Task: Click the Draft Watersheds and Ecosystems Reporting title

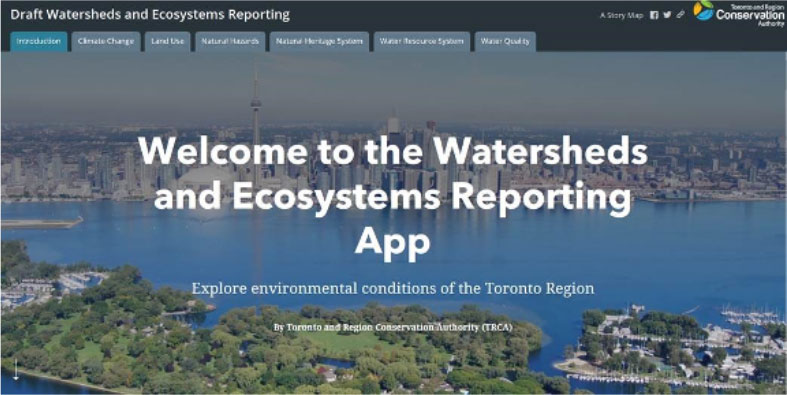Action: (150, 15)
